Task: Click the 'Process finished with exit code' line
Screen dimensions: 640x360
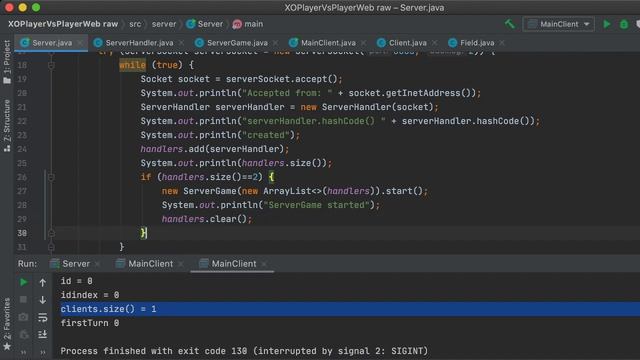Action: (244, 351)
